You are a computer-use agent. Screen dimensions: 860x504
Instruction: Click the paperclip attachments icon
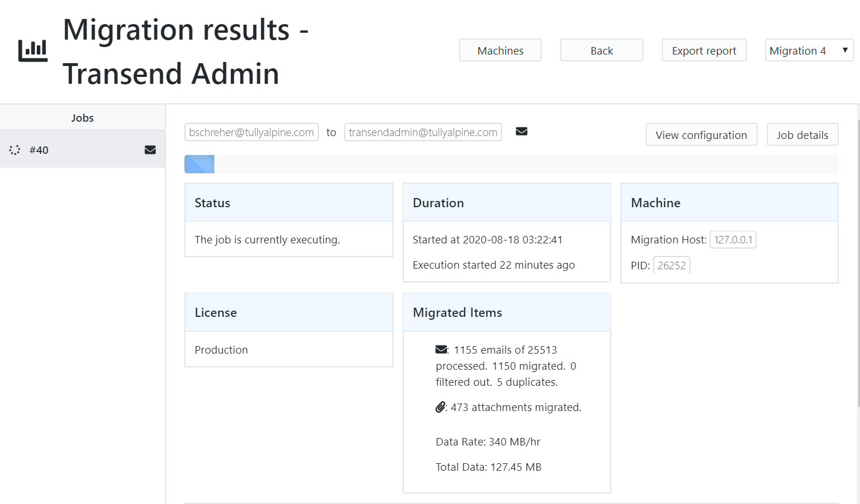[x=440, y=407]
